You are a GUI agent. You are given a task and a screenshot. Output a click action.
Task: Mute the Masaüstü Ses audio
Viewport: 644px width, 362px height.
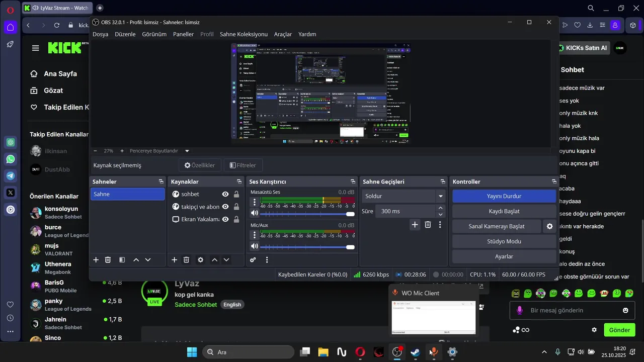tap(255, 214)
